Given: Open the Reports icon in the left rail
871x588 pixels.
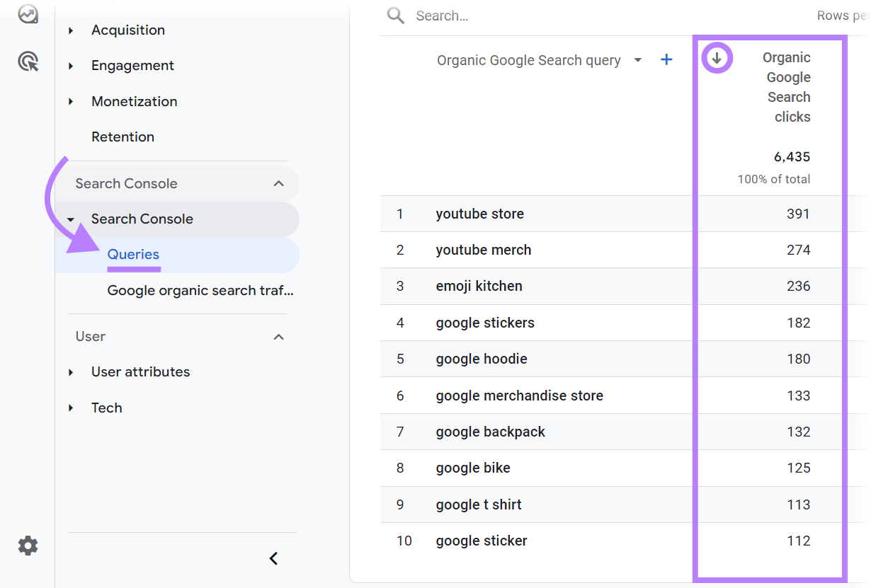Looking at the screenshot, I should point(28,13).
